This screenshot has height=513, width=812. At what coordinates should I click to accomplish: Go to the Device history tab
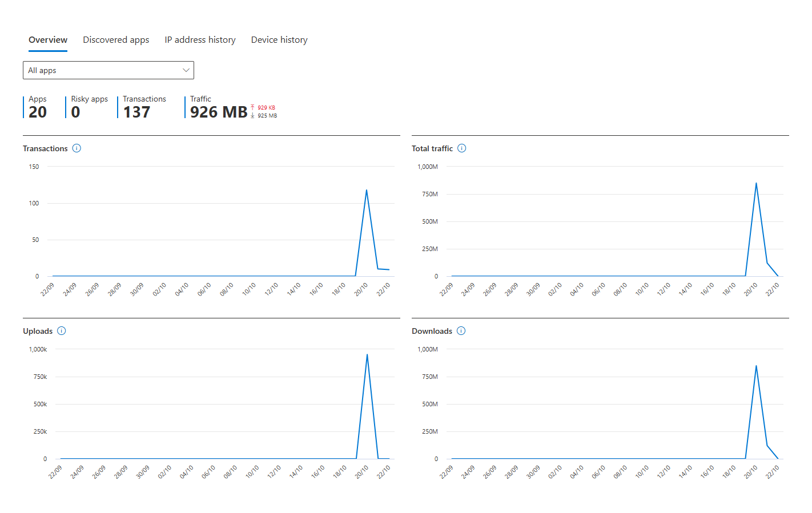(279, 40)
